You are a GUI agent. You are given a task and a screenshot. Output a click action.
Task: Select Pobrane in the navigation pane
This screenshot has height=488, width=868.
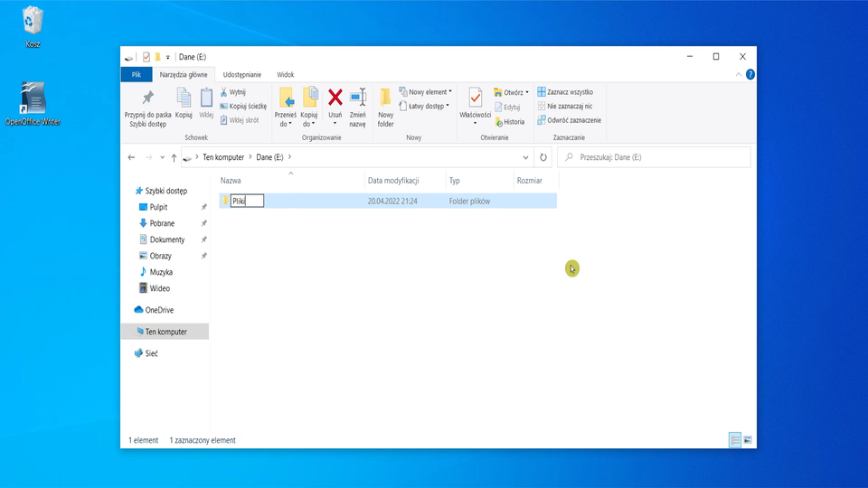[x=162, y=223]
